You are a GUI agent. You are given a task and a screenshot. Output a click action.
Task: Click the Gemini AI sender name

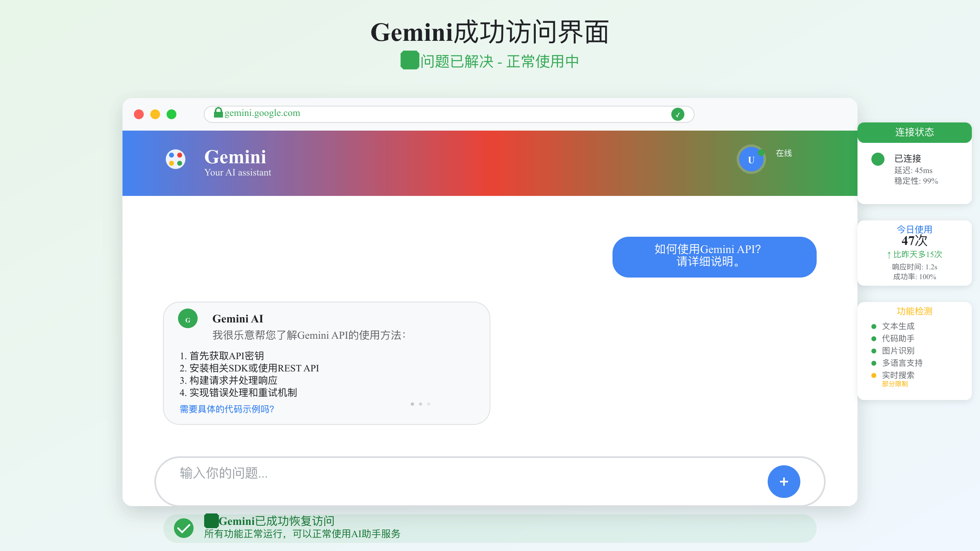238,319
